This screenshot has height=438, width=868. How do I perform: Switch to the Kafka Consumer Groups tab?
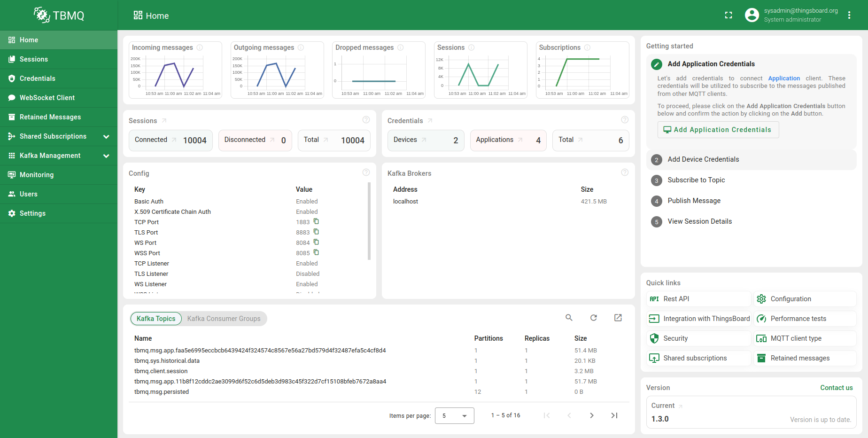pyautogui.click(x=224, y=318)
